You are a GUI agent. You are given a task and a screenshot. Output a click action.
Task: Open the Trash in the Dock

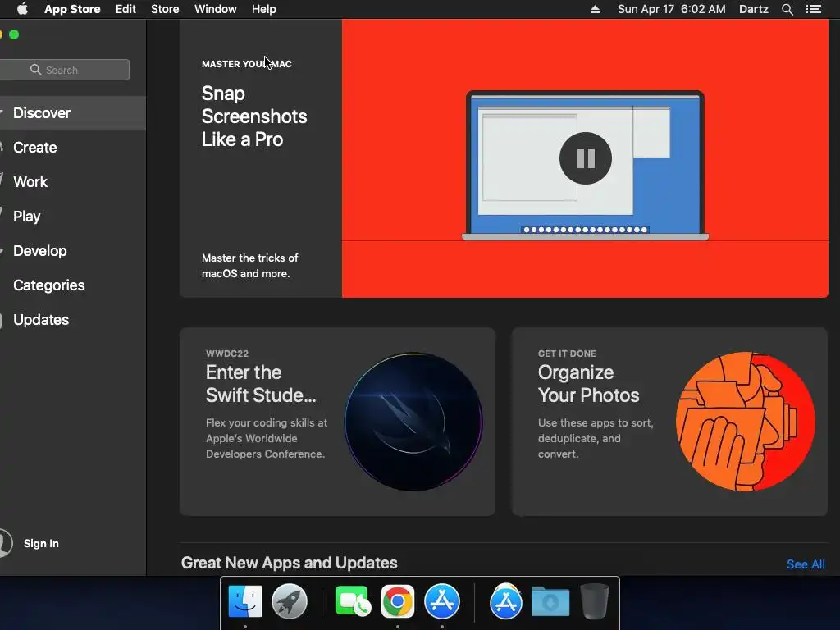595,601
